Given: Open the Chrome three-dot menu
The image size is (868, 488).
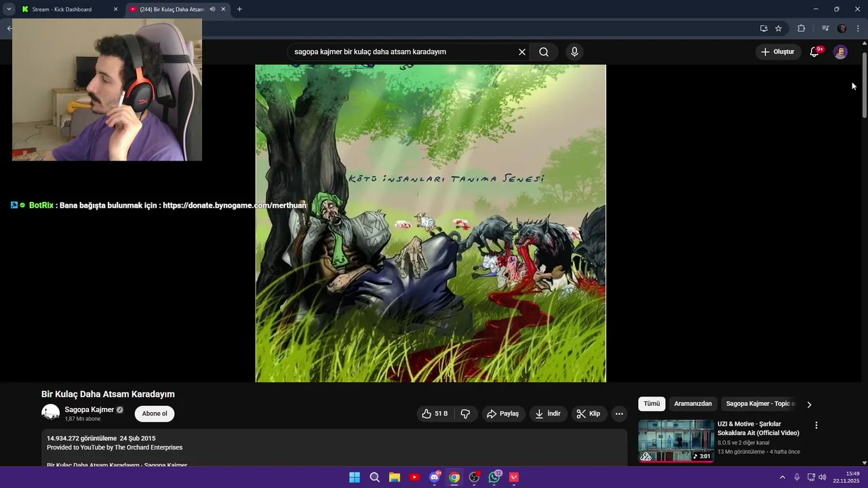Looking at the screenshot, I should tap(858, 28).
